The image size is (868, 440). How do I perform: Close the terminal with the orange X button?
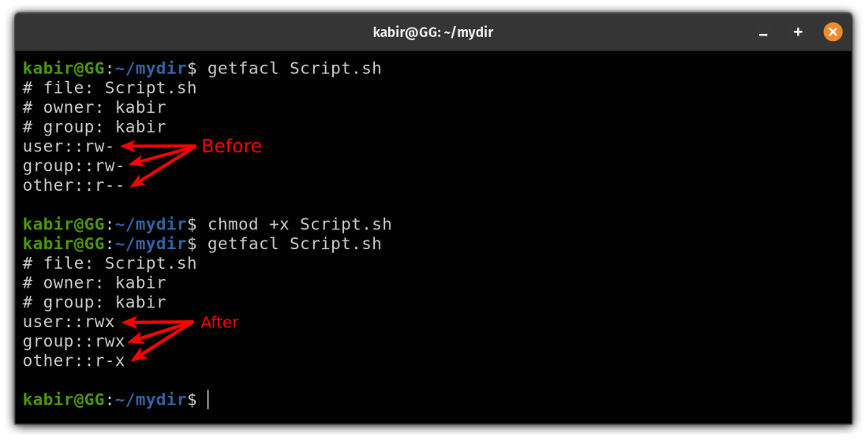pos(832,32)
